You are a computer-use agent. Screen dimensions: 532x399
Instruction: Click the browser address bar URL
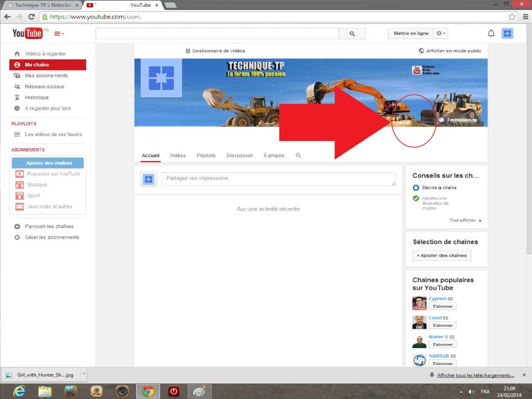click(96, 17)
